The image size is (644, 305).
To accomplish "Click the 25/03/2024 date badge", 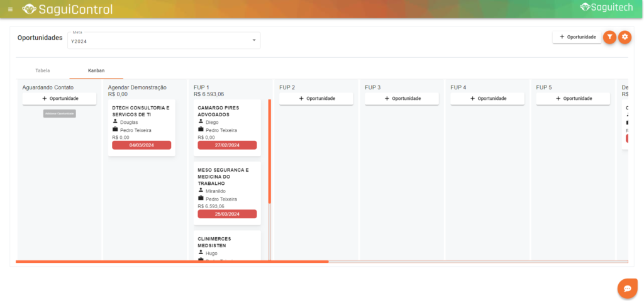I will tap(227, 214).
